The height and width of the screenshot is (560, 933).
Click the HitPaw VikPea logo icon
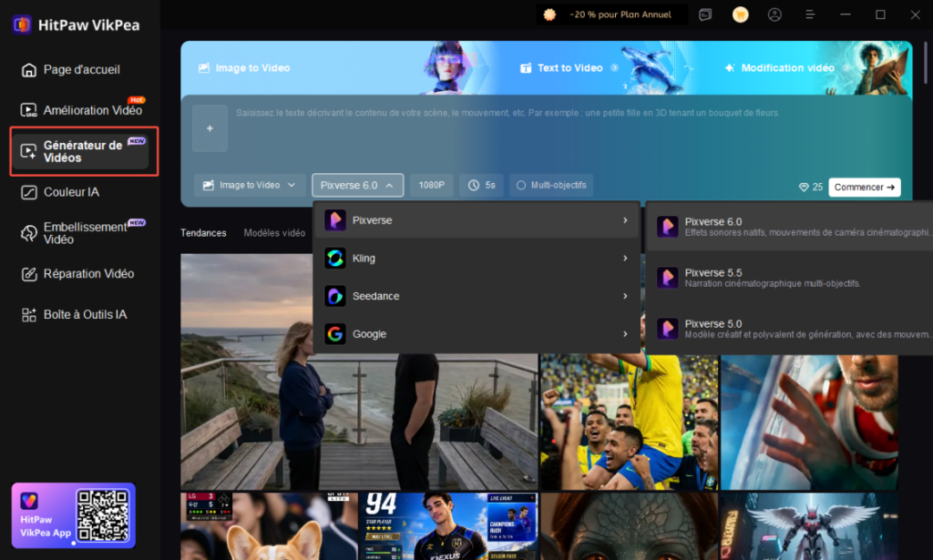(22, 25)
